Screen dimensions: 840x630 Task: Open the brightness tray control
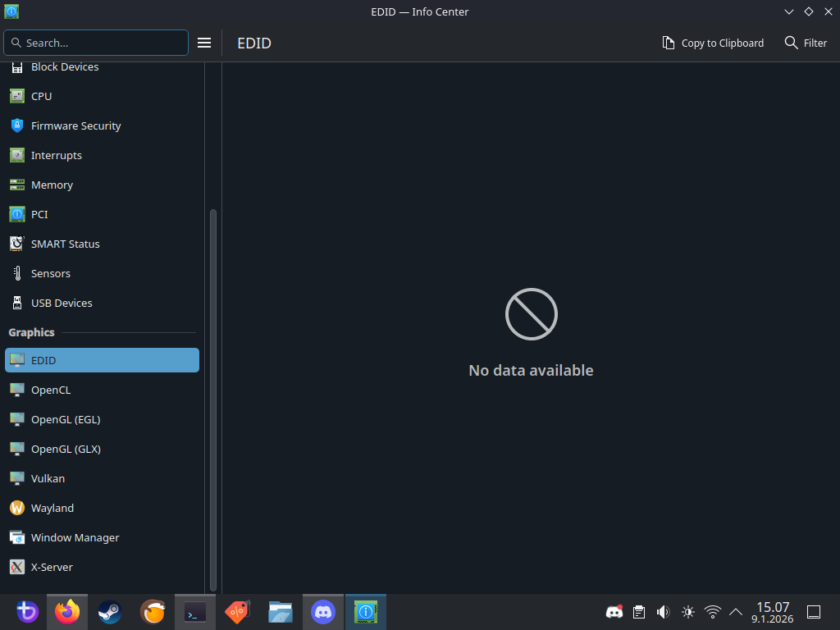[x=688, y=612]
